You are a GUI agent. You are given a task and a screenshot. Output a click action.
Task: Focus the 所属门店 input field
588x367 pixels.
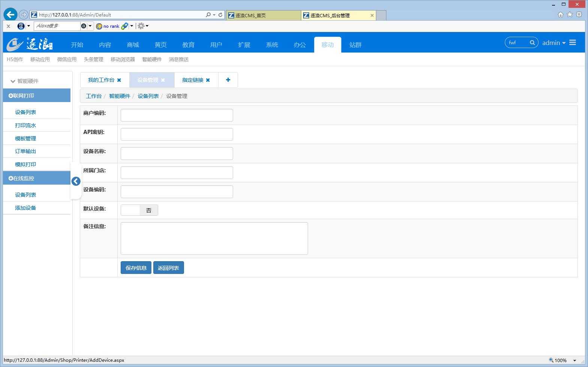point(177,173)
